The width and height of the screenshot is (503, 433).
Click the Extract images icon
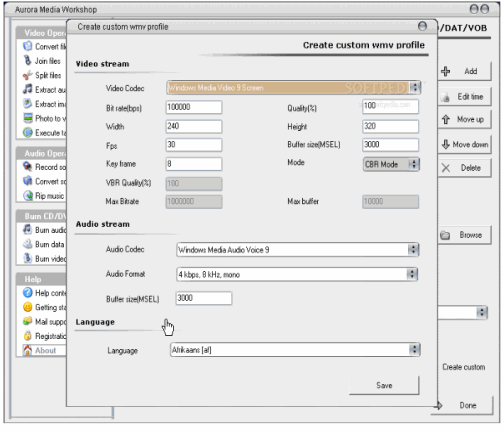pyautogui.click(x=27, y=104)
